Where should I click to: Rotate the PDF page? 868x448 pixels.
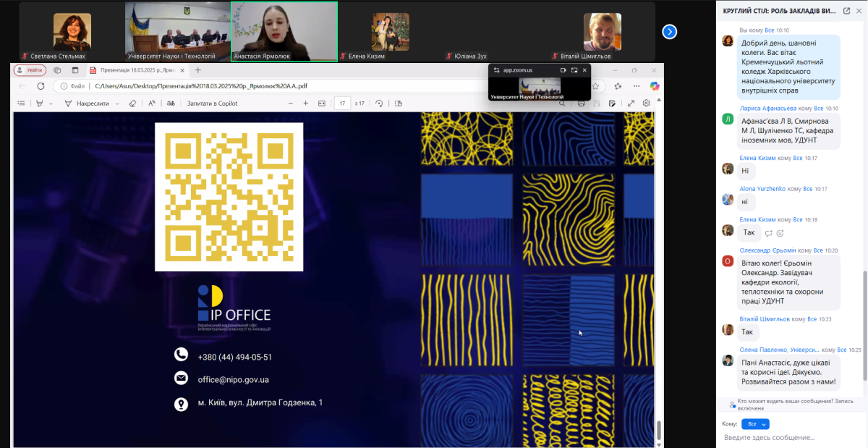tap(379, 103)
